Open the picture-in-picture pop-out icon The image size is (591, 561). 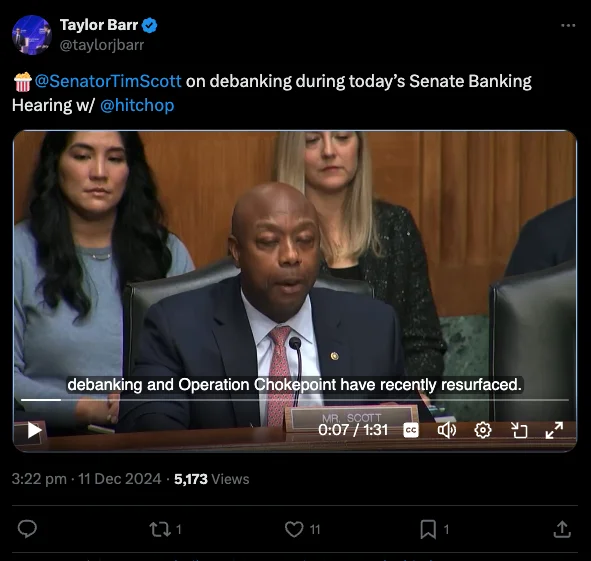(x=519, y=430)
